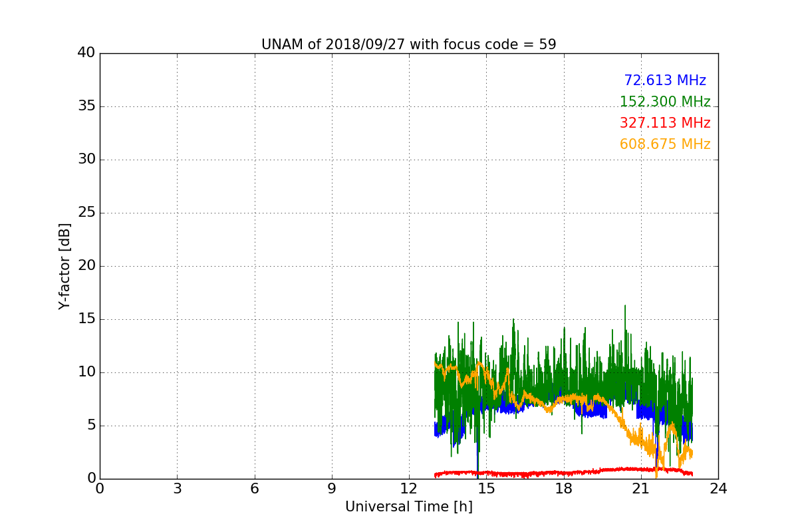798x532 pixels.
Task: Click x-axis tick label 24
Action: 718,489
